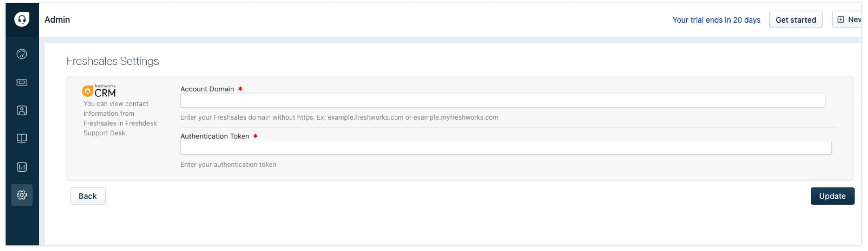Click the 'Enter your authentication token' hint
Image resolution: width=868 pixels, height=251 pixels.
click(x=228, y=165)
